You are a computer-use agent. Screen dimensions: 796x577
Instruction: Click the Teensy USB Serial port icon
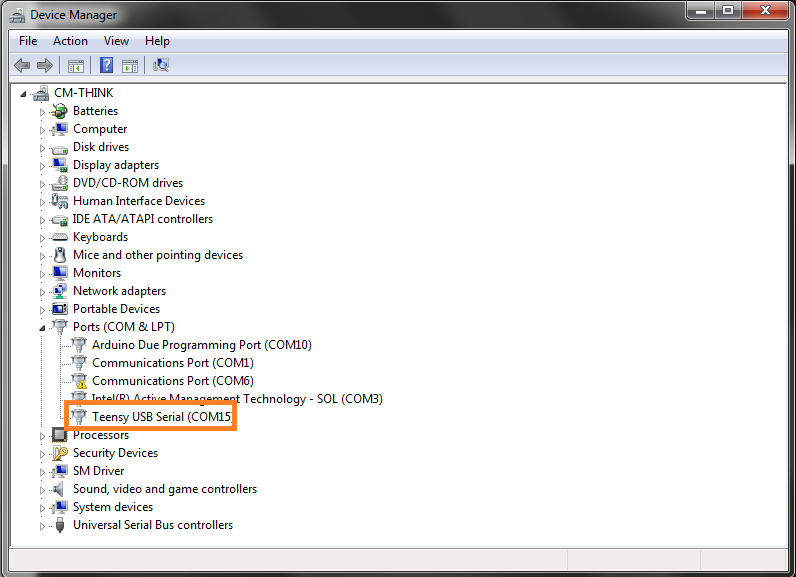79,416
